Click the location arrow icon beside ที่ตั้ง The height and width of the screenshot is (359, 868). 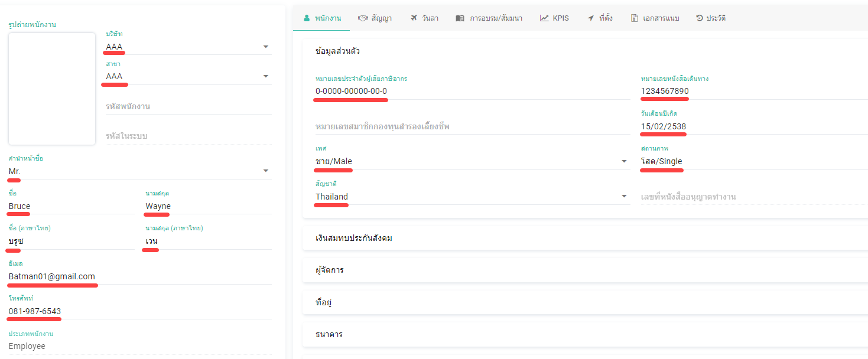tap(590, 18)
